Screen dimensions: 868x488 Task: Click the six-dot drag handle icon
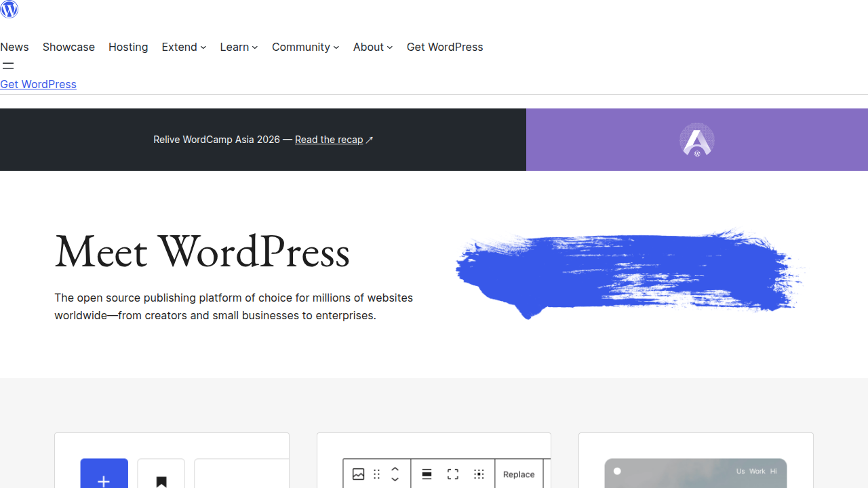click(377, 474)
